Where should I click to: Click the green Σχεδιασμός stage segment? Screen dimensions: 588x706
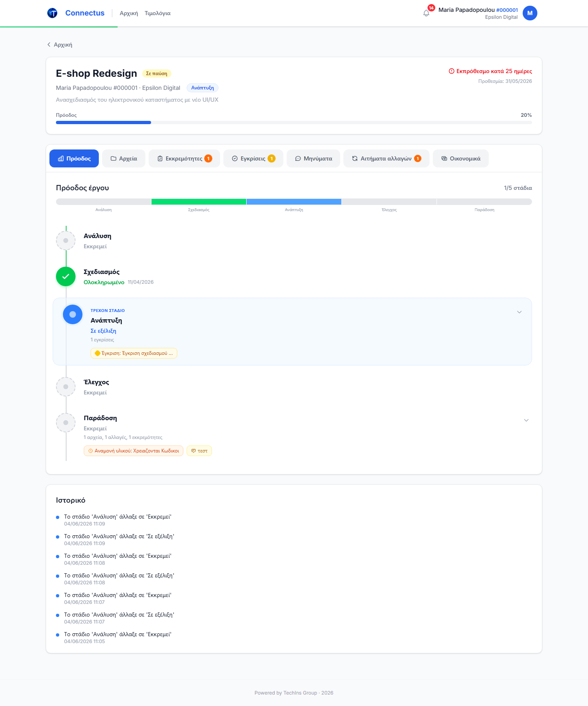click(199, 202)
